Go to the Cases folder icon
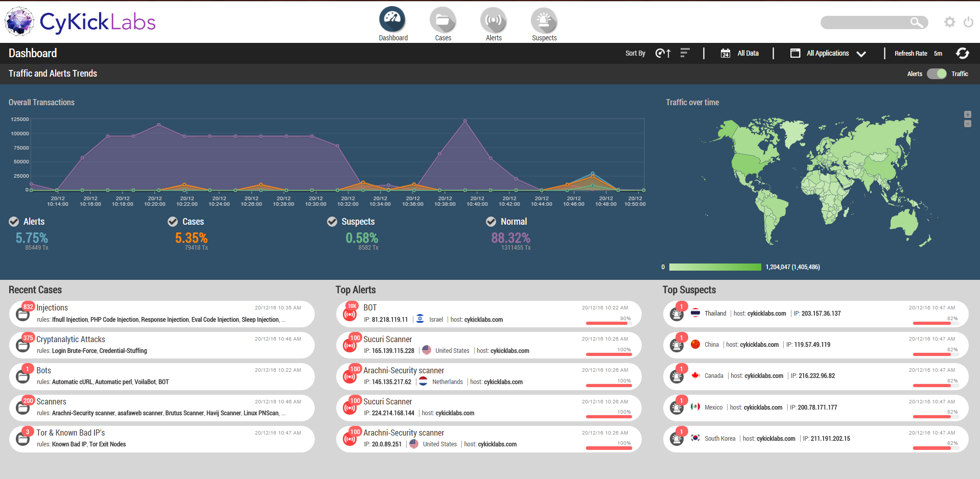The height and width of the screenshot is (479, 980). coord(442,20)
